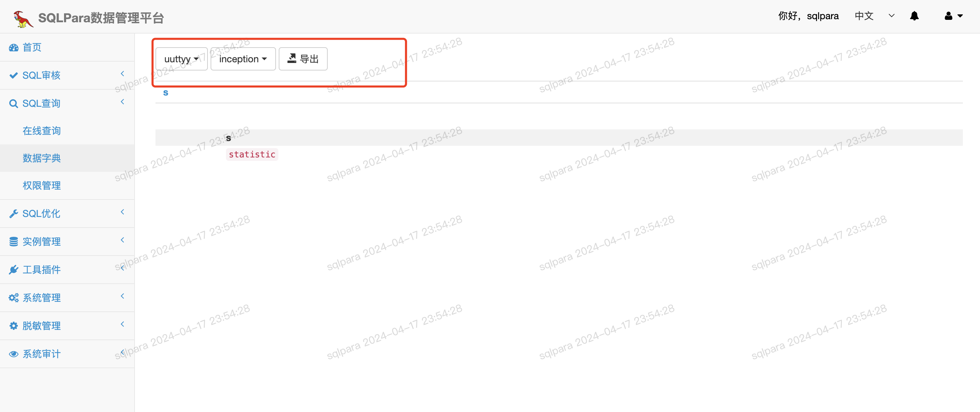Expand the 脱敏管理 menu chevron
The width and height of the screenshot is (980, 412).
(x=123, y=324)
